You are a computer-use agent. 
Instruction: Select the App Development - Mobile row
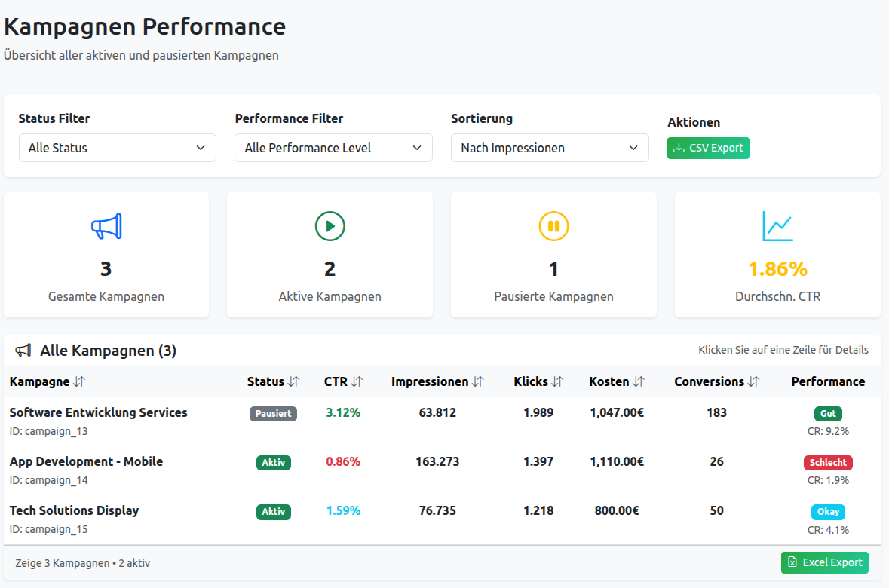click(86, 462)
